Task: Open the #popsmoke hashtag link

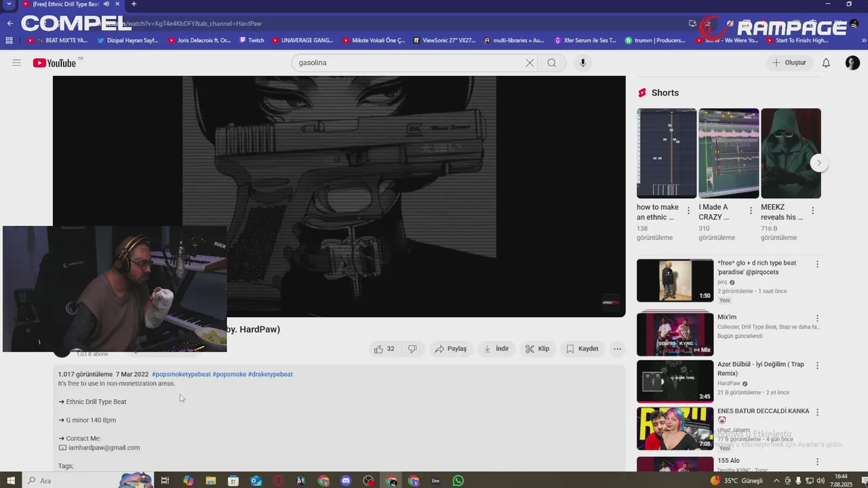Action: pyautogui.click(x=229, y=374)
